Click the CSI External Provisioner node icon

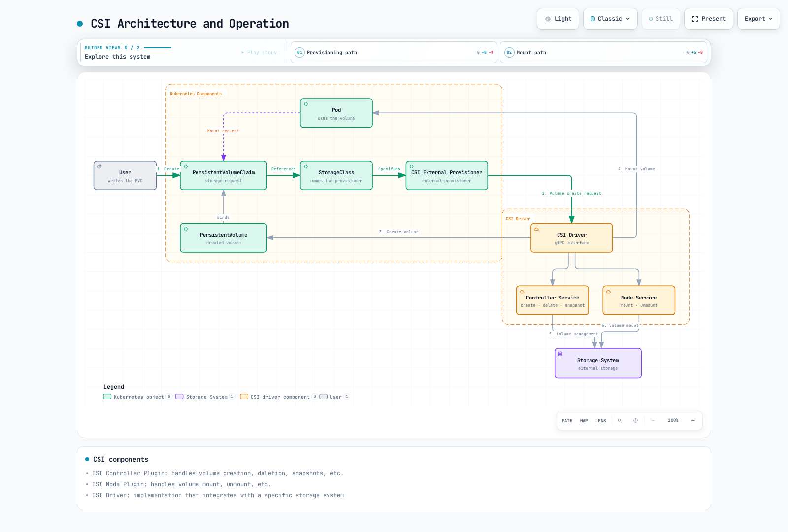[412, 166]
